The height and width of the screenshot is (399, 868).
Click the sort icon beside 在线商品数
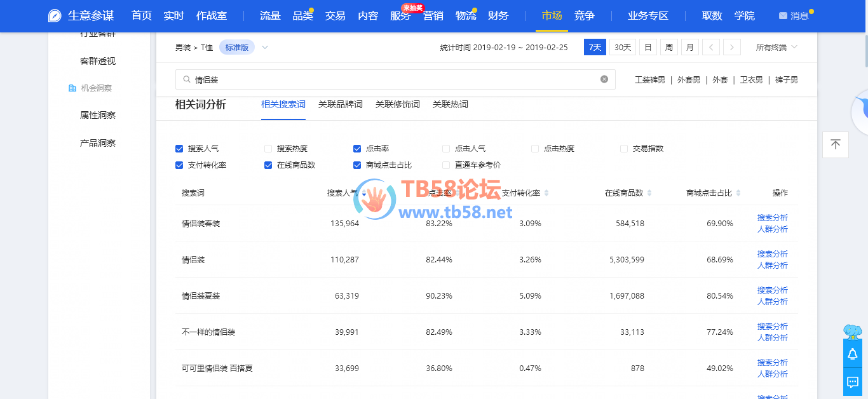coord(649,193)
